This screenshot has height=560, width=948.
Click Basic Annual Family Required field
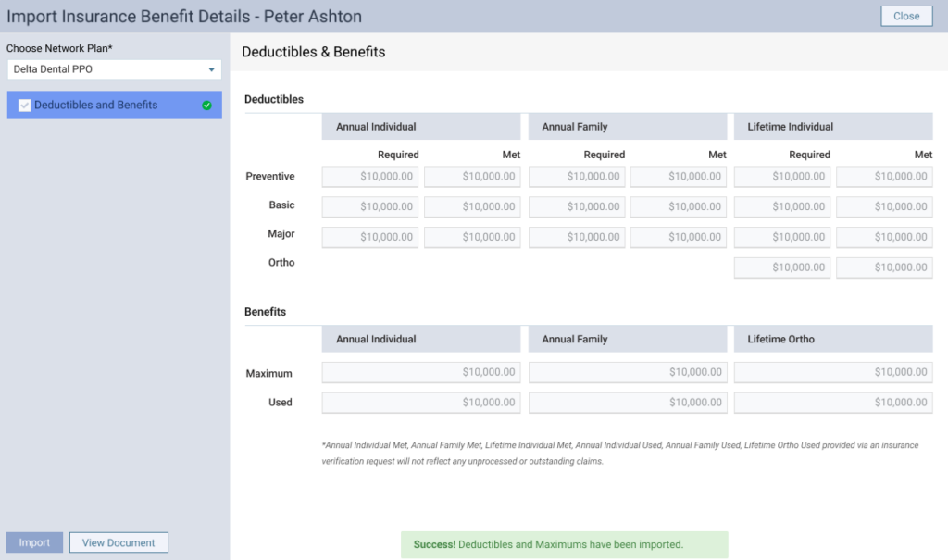577,206
